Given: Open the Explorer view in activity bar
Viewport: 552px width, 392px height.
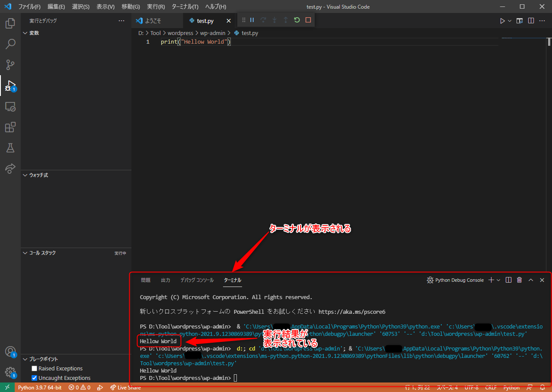Looking at the screenshot, I should (10, 23).
